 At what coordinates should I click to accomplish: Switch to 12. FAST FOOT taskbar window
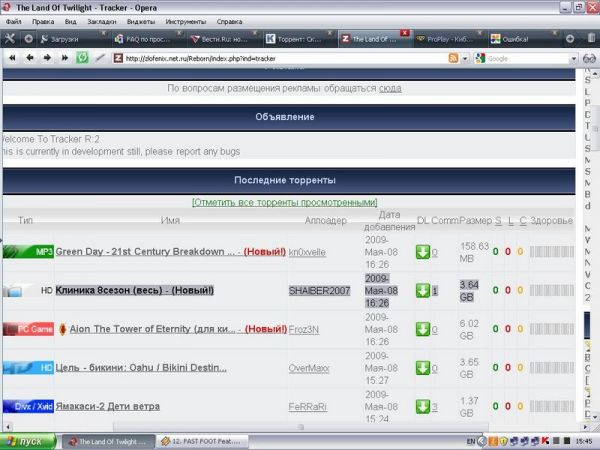click(203, 442)
